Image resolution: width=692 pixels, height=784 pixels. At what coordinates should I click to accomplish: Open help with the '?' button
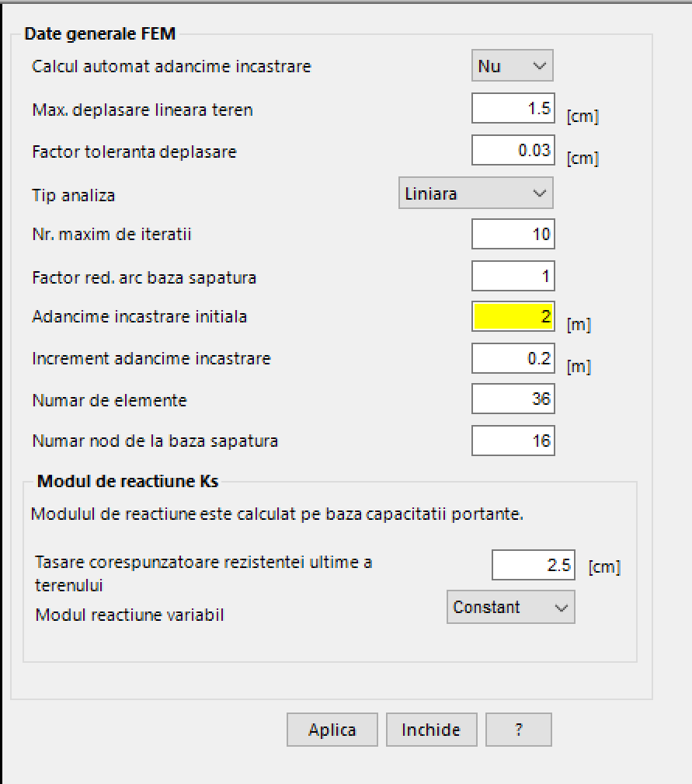coord(518,730)
